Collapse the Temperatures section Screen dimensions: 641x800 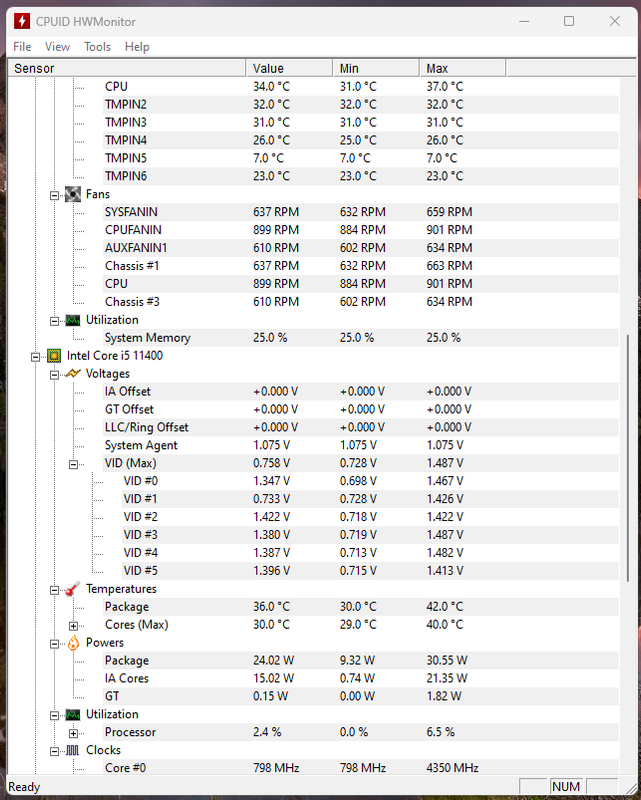click(x=54, y=590)
